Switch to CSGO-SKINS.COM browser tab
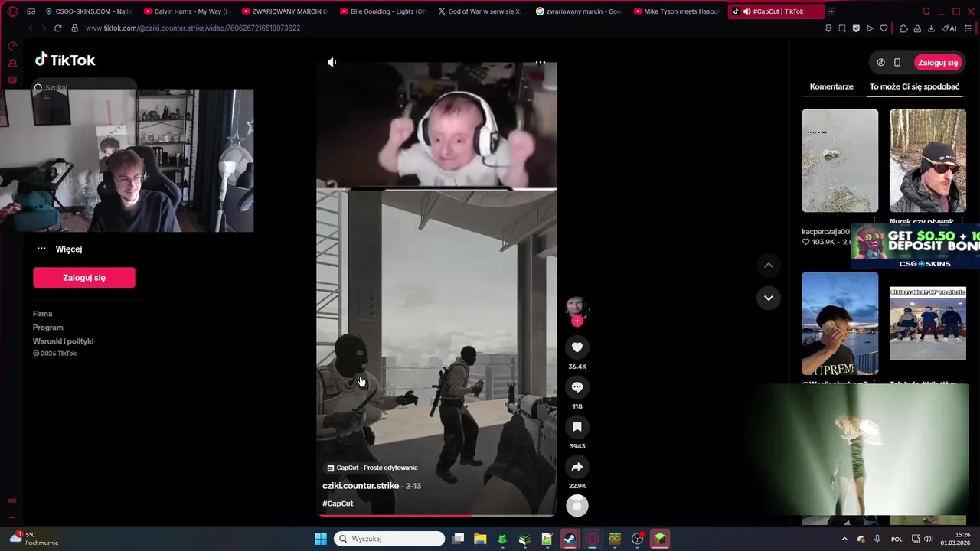The height and width of the screenshot is (551, 980). click(x=88, y=11)
